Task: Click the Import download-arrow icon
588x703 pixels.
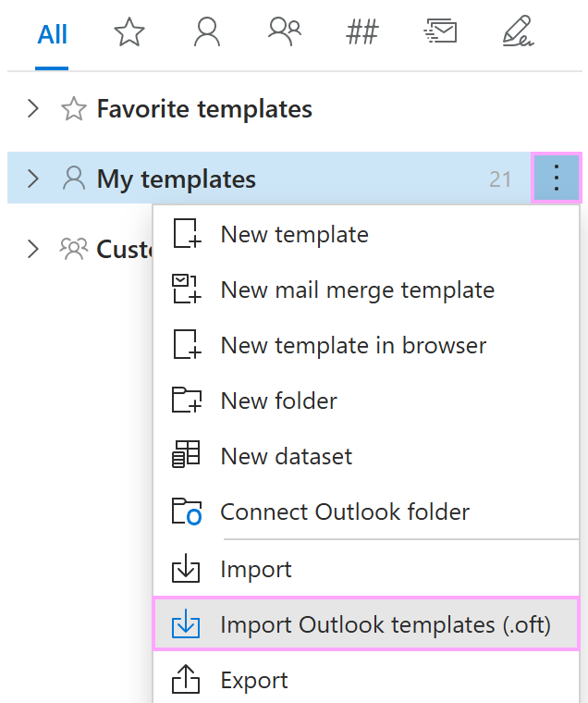Action: pos(186,568)
